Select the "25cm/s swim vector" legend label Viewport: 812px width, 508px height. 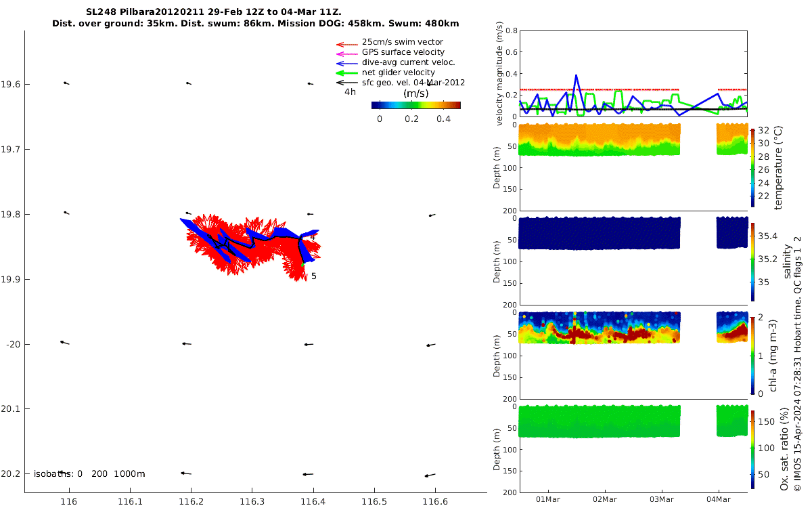click(403, 42)
